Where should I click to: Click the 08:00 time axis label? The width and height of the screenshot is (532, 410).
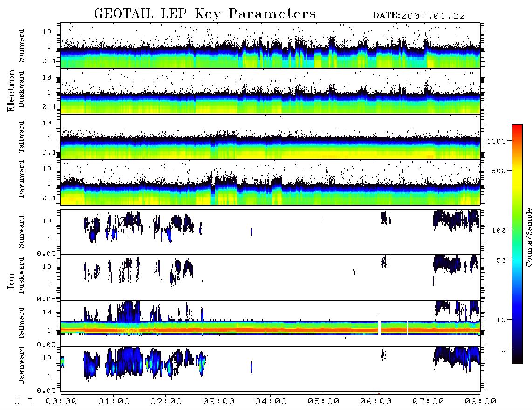click(x=481, y=402)
